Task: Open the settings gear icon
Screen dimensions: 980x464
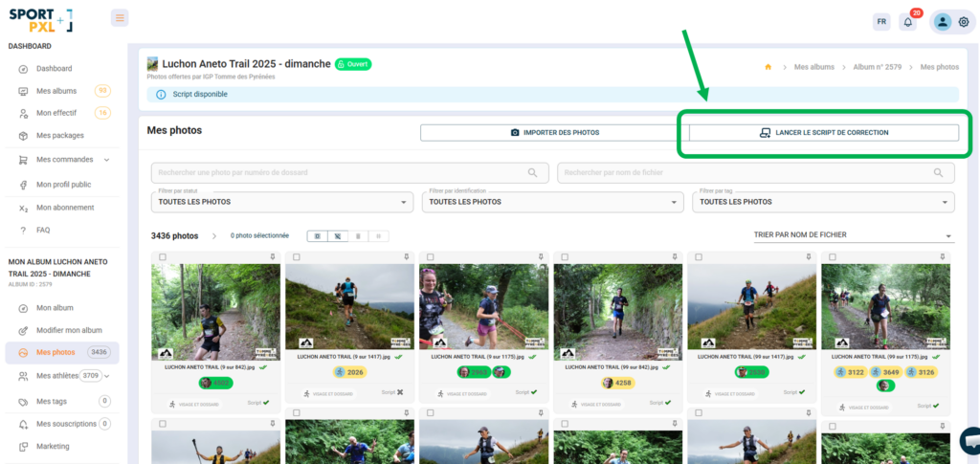Action: coord(964,22)
